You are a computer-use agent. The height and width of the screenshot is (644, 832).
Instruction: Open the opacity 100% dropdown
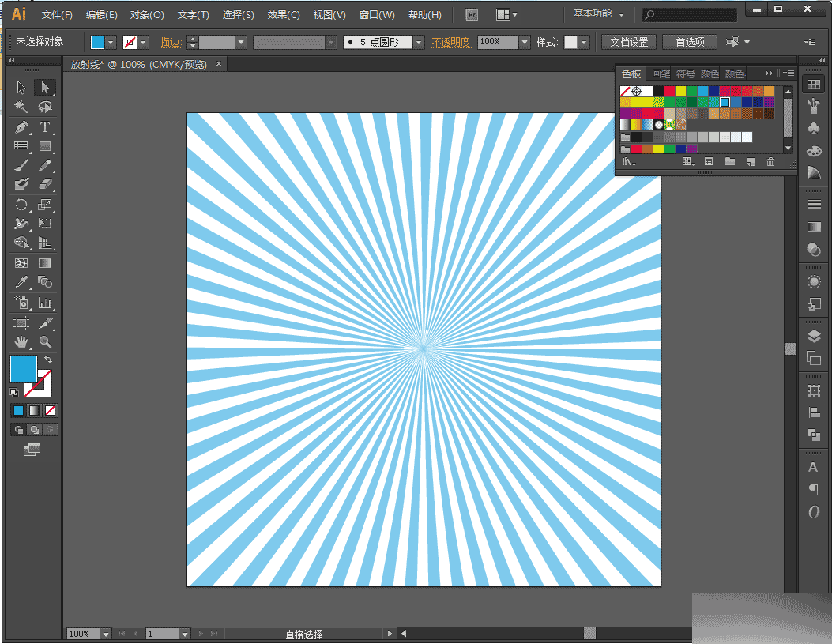[x=525, y=42]
